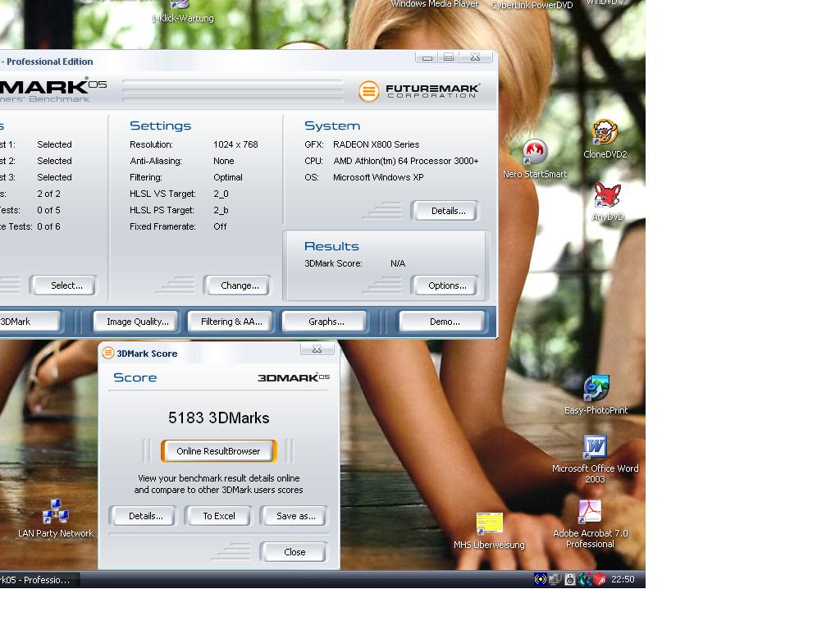This screenshot has width=840, height=630.
Task: Click the CyberLink PowerDVD desktop label
Action: [x=532, y=6]
